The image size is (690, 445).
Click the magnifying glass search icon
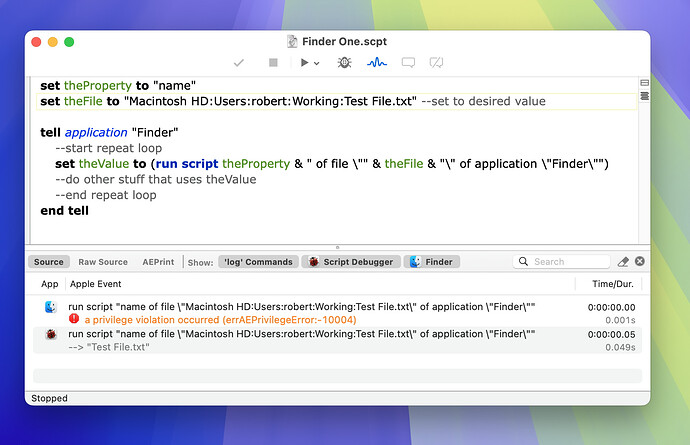[x=523, y=261]
